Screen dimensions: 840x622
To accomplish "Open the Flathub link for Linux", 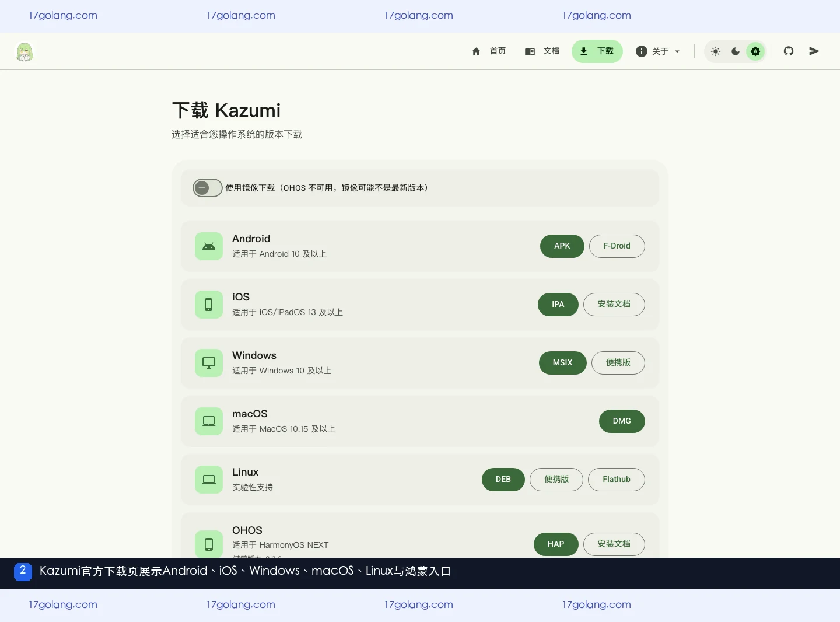I will (x=617, y=480).
